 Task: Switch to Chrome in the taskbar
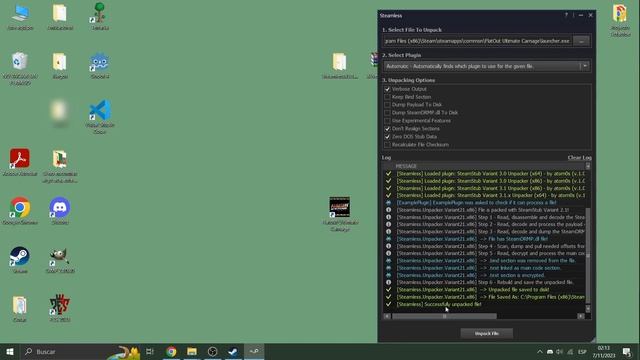(x=171, y=351)
